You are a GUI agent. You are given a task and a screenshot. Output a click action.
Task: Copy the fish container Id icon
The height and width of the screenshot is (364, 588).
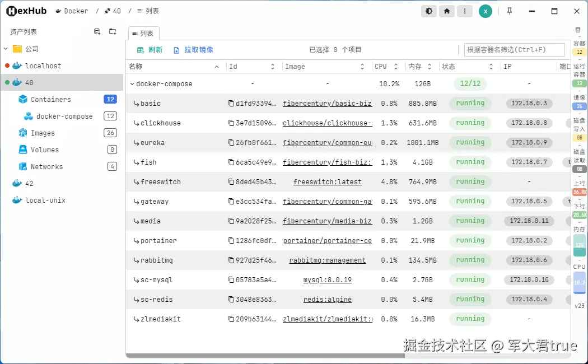coord(231,162)
